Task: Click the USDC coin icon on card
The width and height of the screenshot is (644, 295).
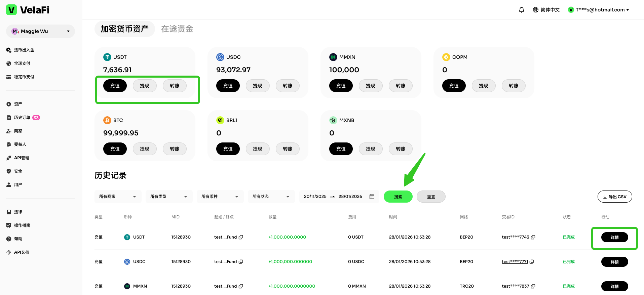Action: click(x=220, y=57)
